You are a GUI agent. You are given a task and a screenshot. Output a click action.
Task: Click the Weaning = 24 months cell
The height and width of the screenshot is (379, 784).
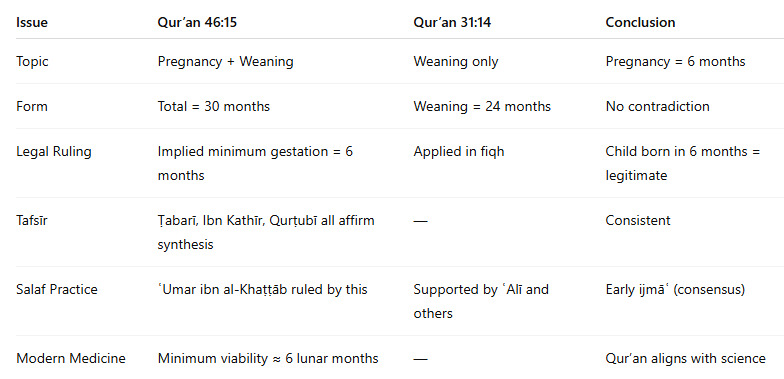482,106
